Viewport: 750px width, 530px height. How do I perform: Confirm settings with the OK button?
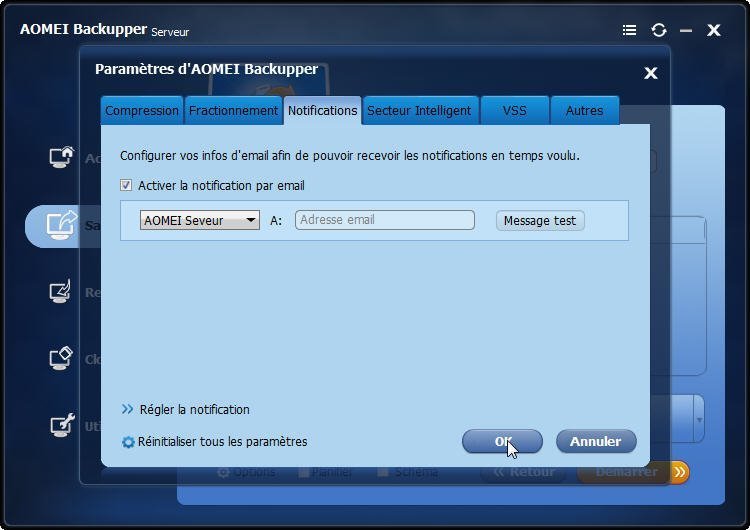tap(502, 441)
